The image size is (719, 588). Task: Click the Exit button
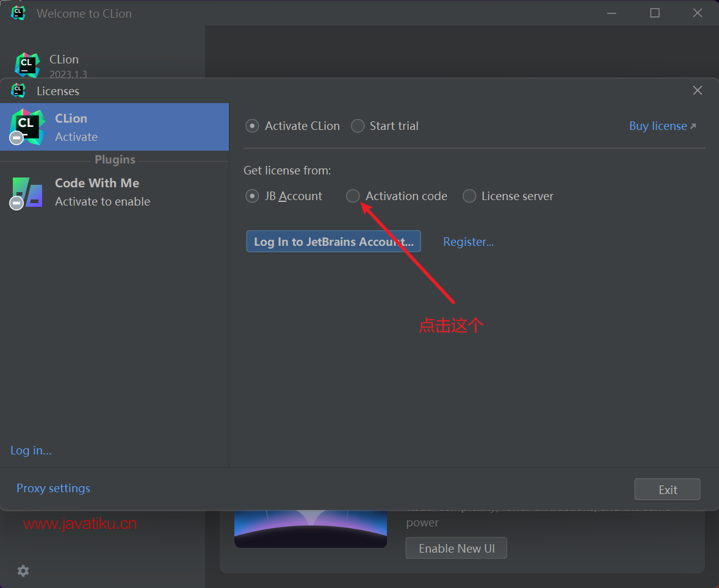click(667, 489)
